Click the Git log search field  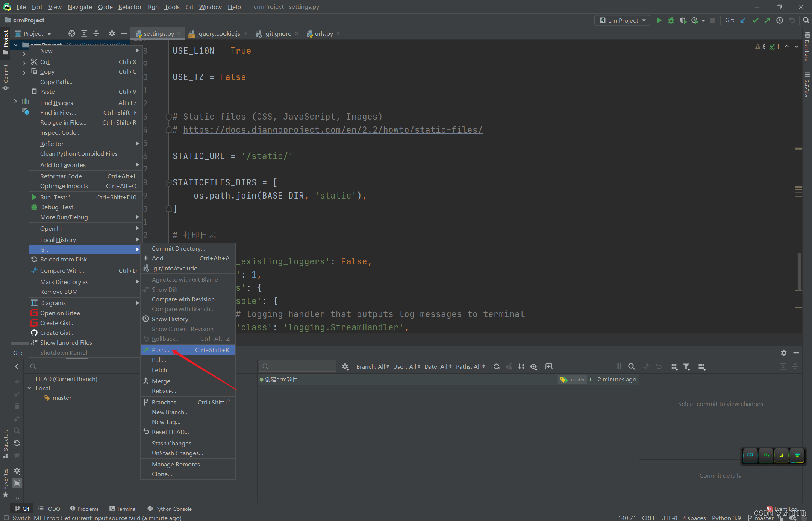(297, 366)
